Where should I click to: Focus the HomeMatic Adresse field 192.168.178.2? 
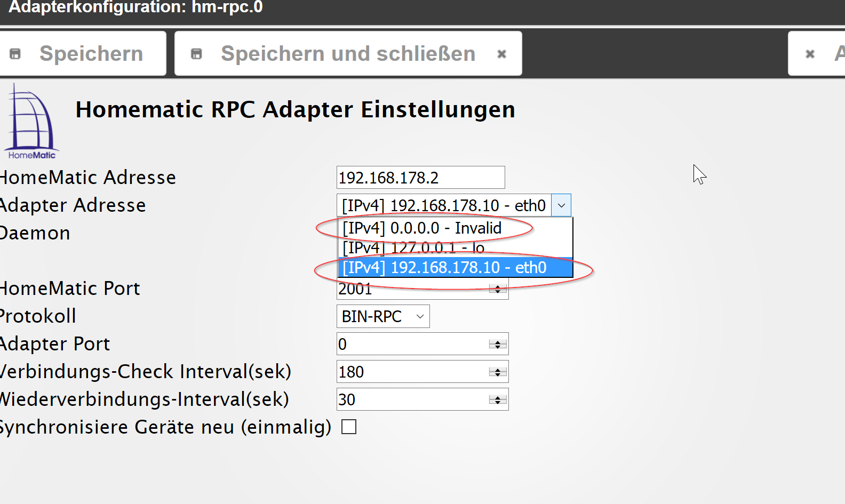tap(420, 178)
